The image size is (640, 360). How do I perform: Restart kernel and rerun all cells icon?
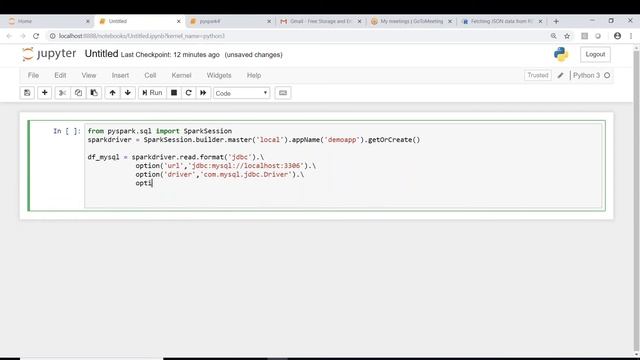click(203, 93)
